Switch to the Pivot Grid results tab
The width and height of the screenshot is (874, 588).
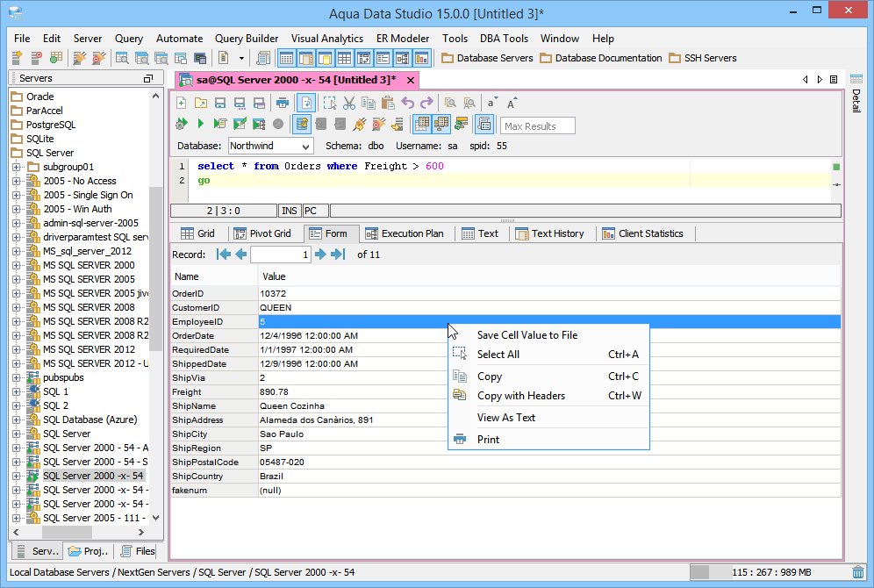(x=261, y=233)
